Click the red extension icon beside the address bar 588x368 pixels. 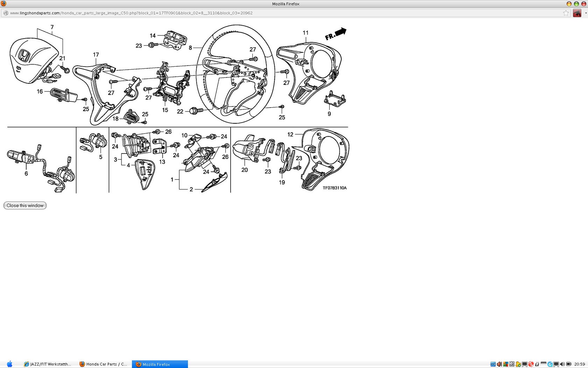tap(577, 13)
